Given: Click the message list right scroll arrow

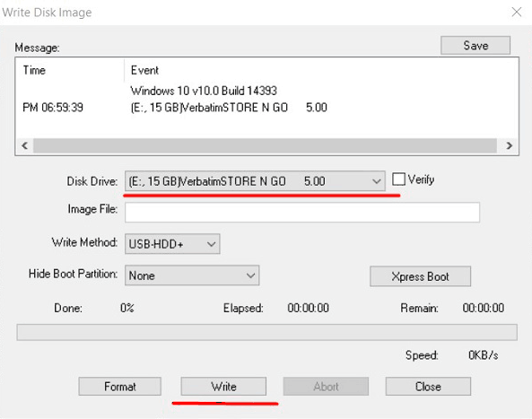Looking at the screenshot, I should (x=509, y=145).
